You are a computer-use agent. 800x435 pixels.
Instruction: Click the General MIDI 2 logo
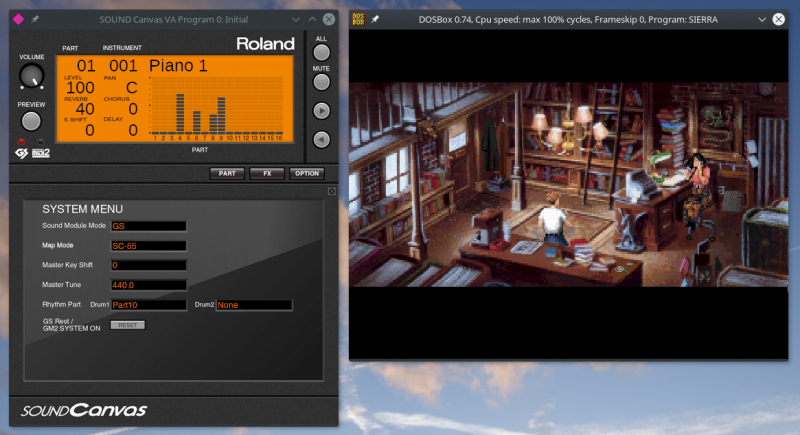pos(39,153)
